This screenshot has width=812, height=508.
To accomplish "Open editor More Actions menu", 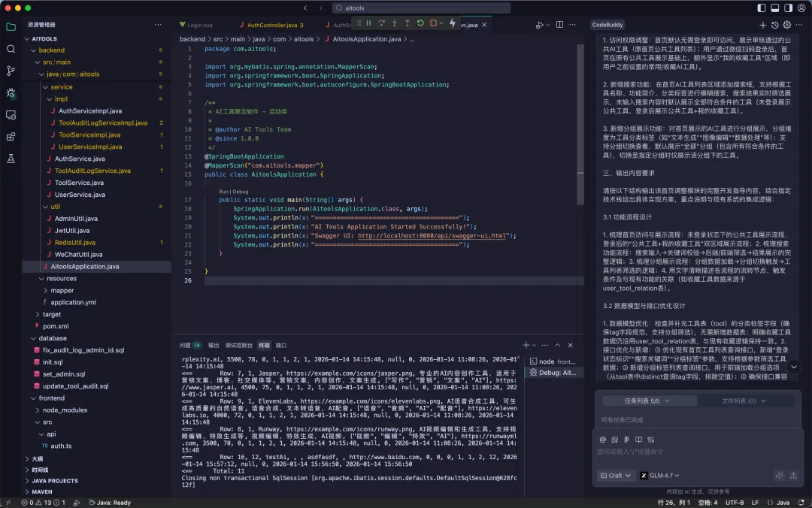I will (x=572, y=24).
